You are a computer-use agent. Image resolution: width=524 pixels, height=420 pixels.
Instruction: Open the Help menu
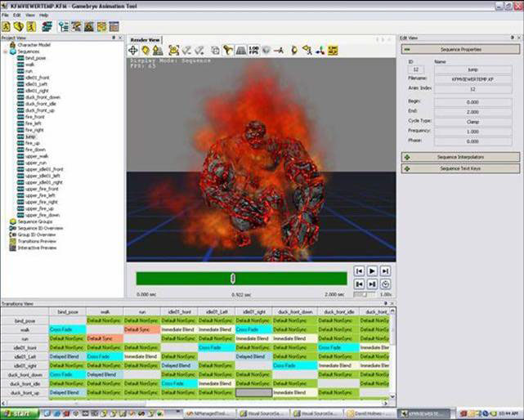pyautogui.click(x=44, y=16)
